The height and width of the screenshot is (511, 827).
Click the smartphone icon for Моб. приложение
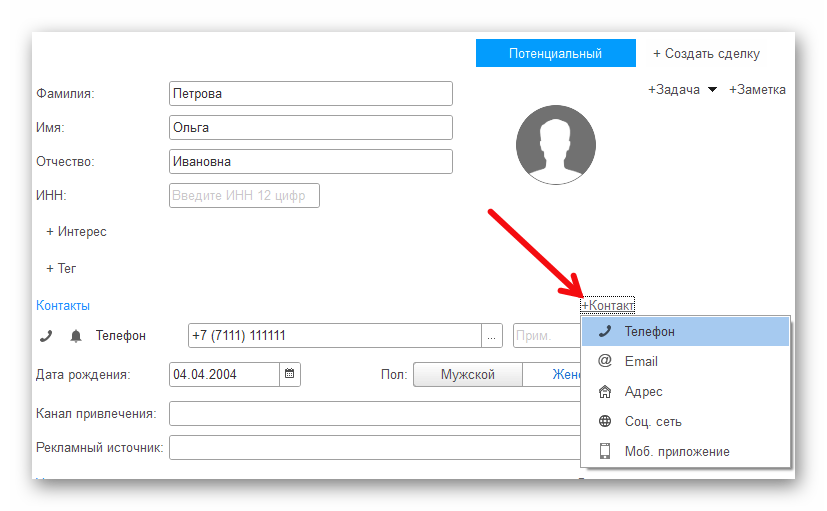[604, 451]
